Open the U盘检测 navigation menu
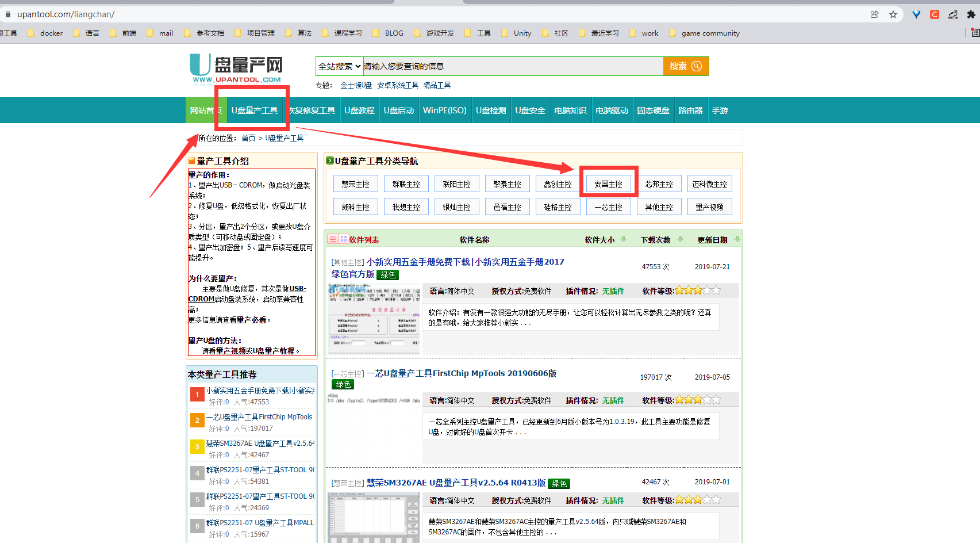This screenshot has height=543, width=980. click(x=491, y=110)
